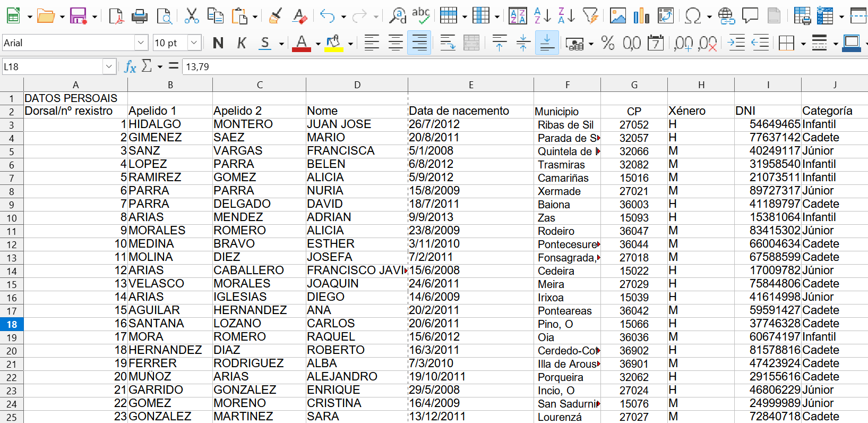Open font color dropdown arrow
The image size is (868, 423).
pyautogui.click(x=318, y=44)
